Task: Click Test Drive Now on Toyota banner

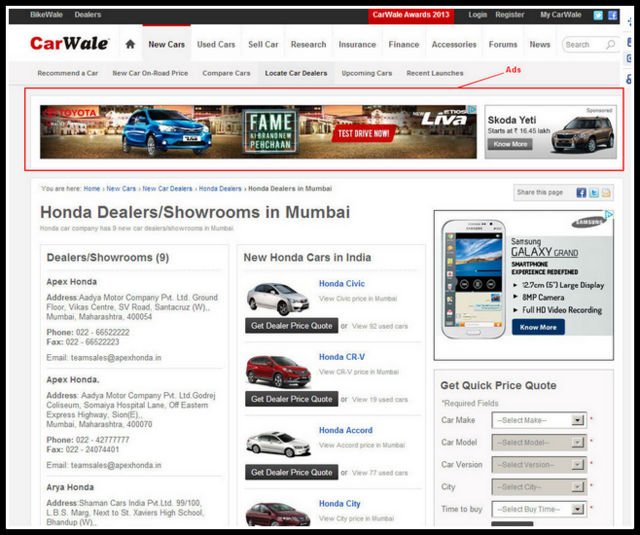Action: point(363,133)
